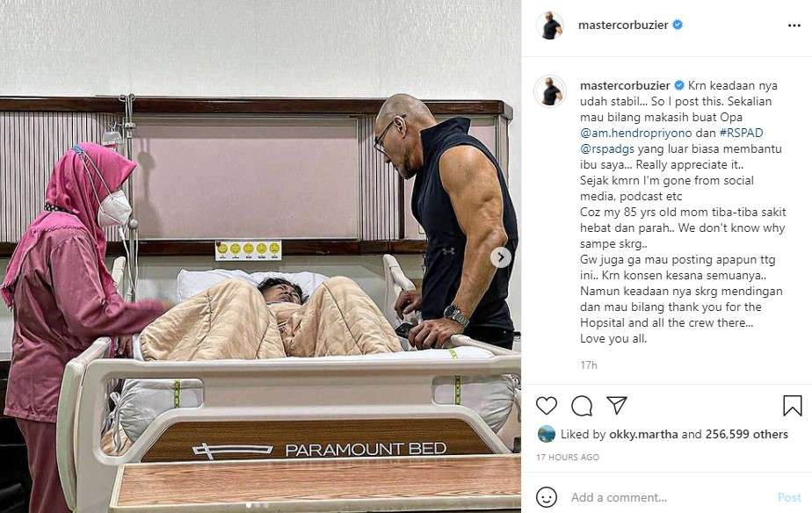Like the post with the heart icon
Viewport: 812px width, 513px height.
coord(547,405)
